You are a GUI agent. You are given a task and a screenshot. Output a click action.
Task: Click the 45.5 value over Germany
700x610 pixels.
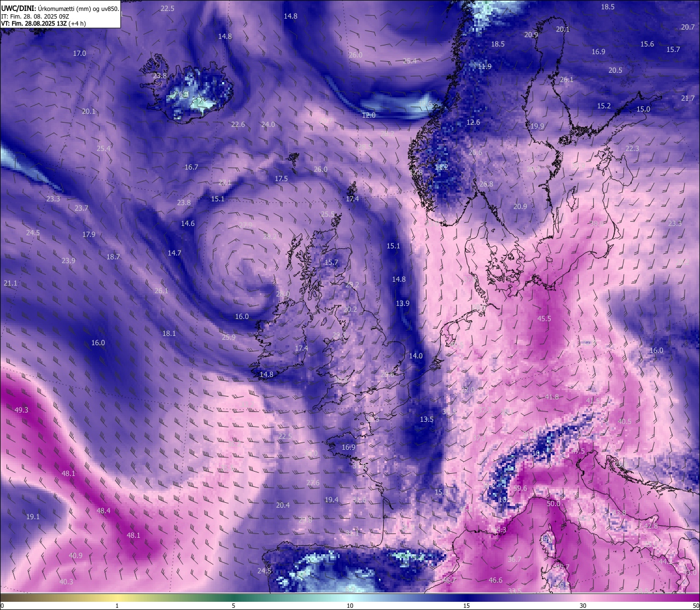544,318
